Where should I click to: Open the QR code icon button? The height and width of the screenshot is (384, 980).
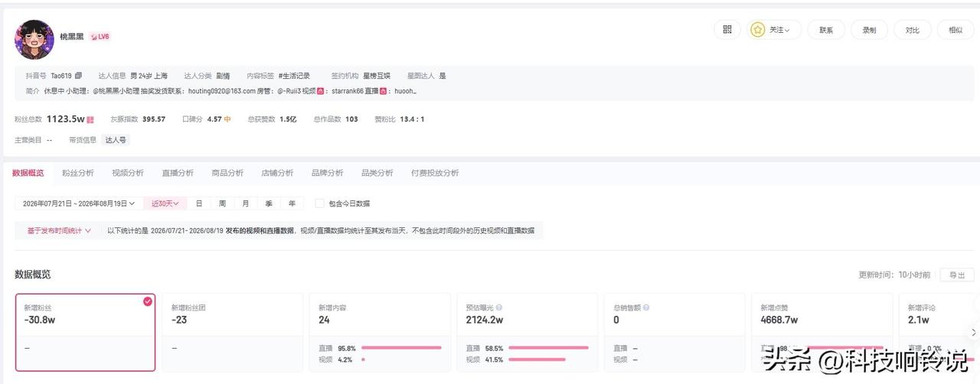point(727,30)
